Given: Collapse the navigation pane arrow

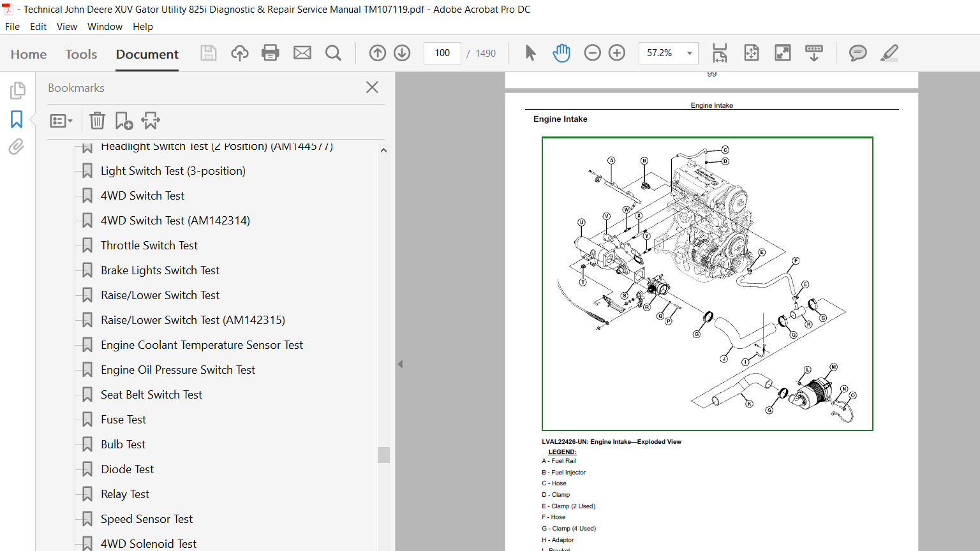Looking at the screenshot, I should 400,364.
